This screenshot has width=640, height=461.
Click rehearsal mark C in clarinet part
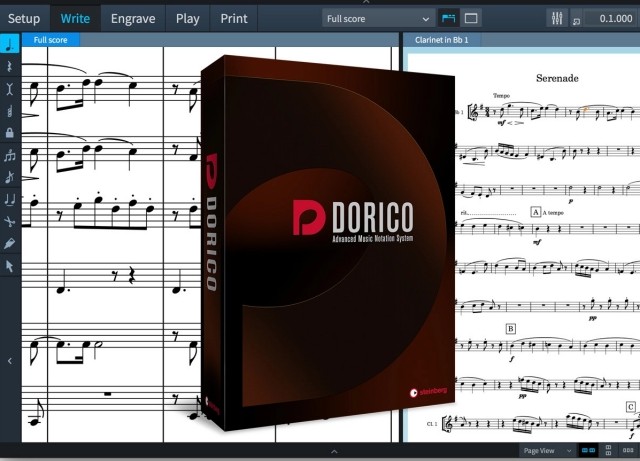[631, 407]
